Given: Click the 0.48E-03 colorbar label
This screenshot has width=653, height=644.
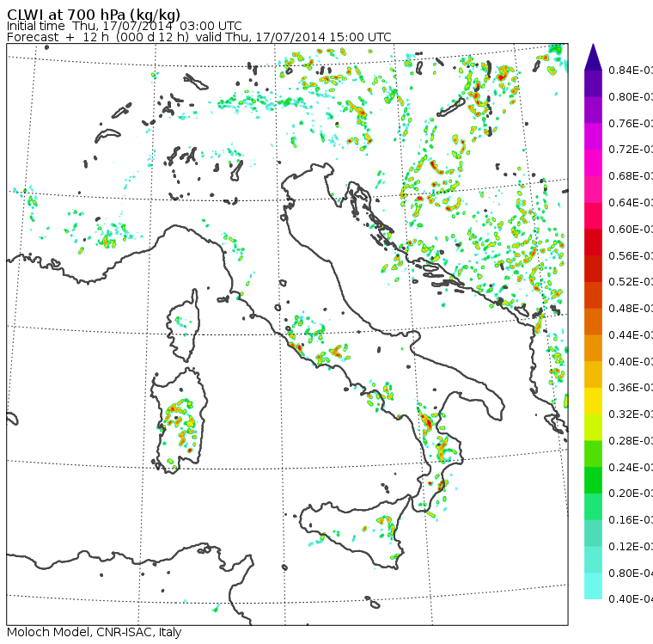Looking at the screenshot, I should coord(631,309).
